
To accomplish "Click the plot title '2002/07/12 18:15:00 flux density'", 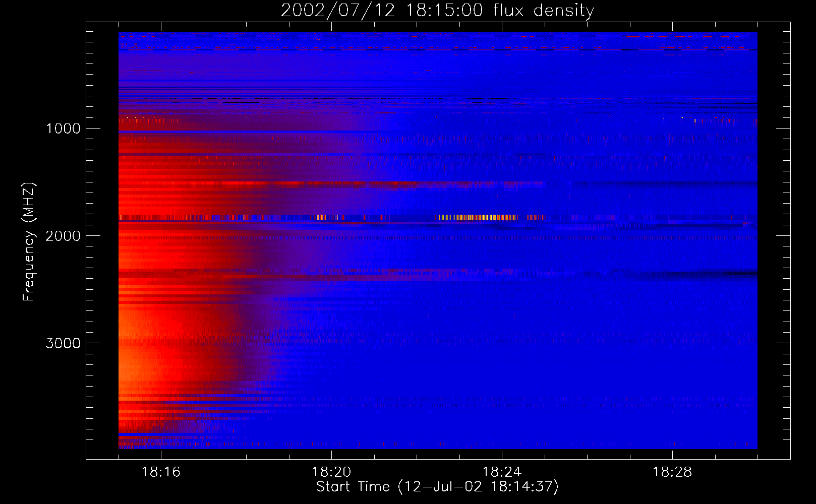I will point(437,10).
